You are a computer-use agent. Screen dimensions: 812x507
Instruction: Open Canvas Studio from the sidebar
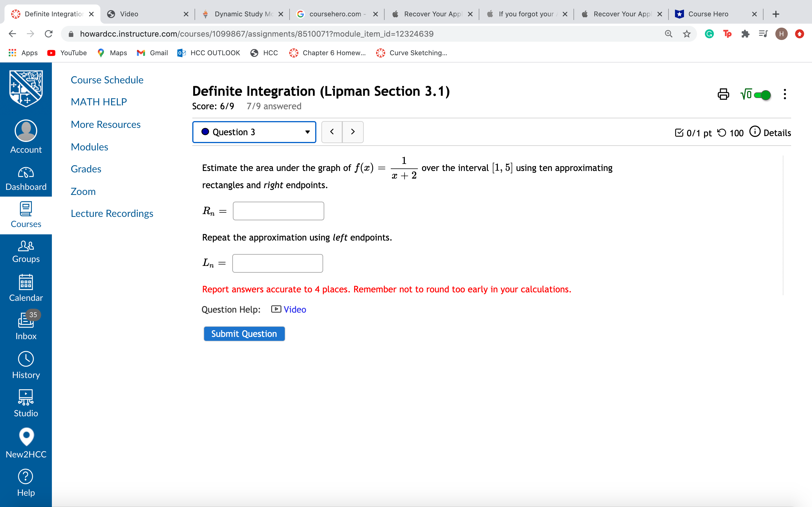point(26,403)
